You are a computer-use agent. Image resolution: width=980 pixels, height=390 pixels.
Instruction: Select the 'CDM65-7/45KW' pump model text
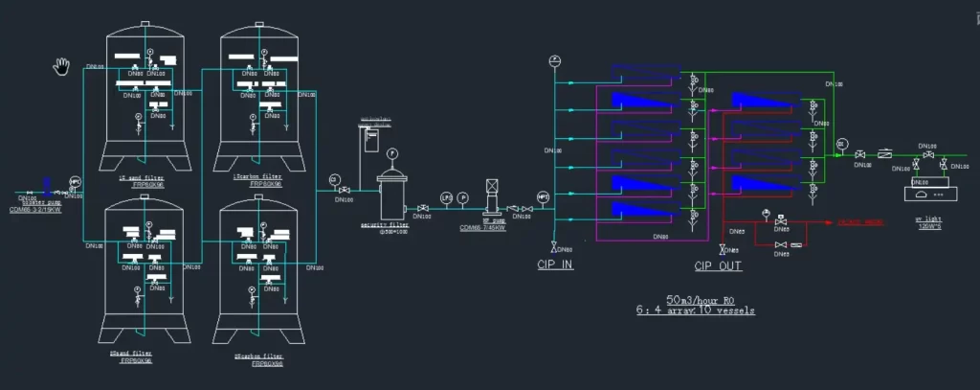(482, 228)
